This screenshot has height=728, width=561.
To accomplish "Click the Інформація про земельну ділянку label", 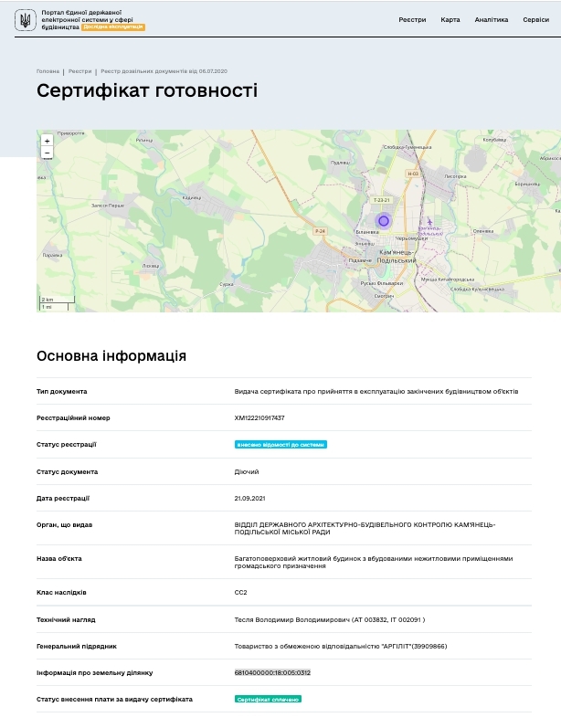I will tap(95, 673).
